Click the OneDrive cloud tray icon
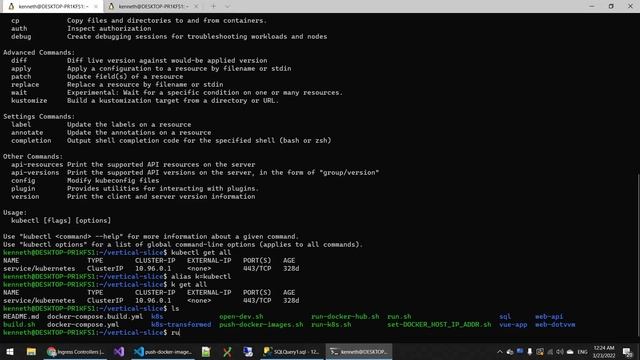The image size is (640, 360). (570, 352)
